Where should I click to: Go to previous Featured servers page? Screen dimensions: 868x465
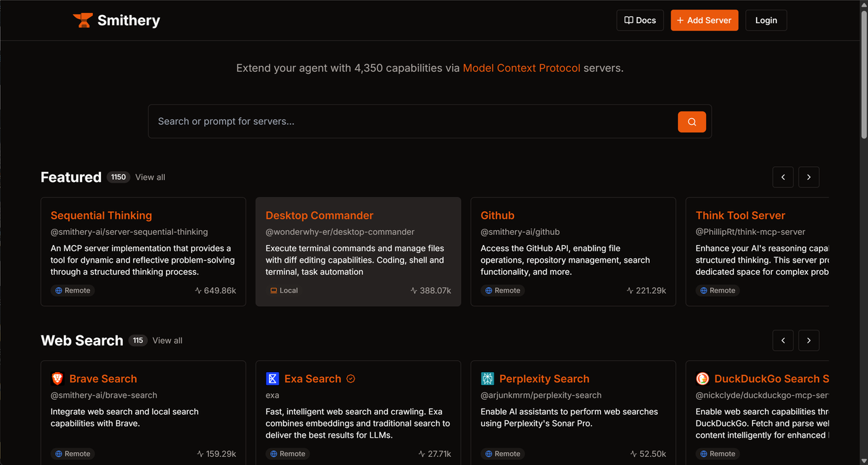[783, 177]
